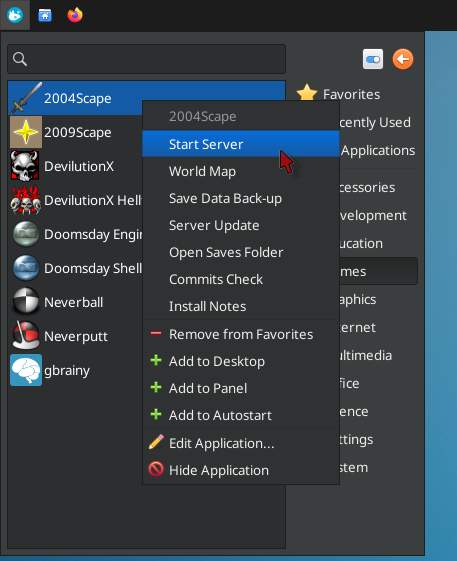Screen dimensions: 457x561
Task: Open Edit Application... dialog
Action: [241, 443]
